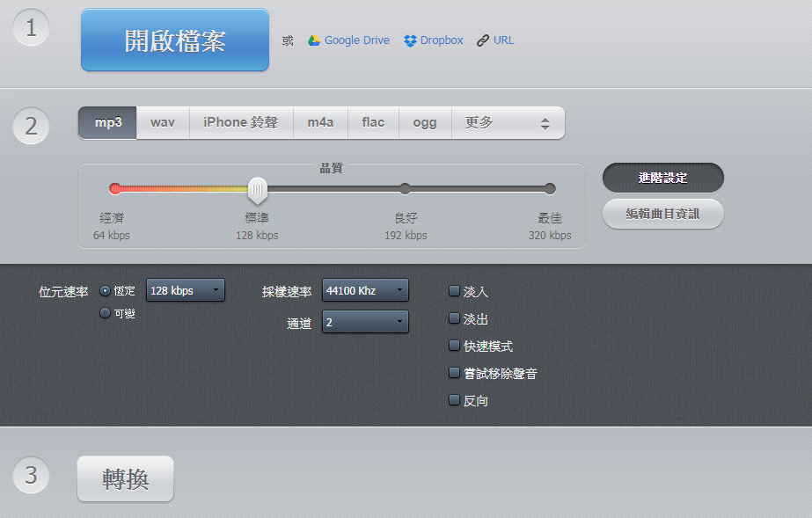Click the Google Drive icon
Image resolution: width=812 pixels, height=518 pixels.
tap(314, 40)
